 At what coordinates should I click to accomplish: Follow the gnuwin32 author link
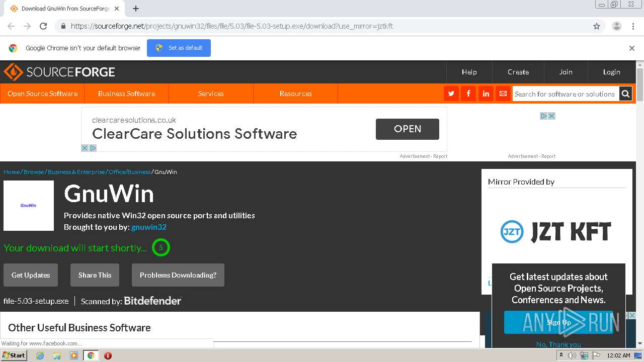click(x=149, y=227)
